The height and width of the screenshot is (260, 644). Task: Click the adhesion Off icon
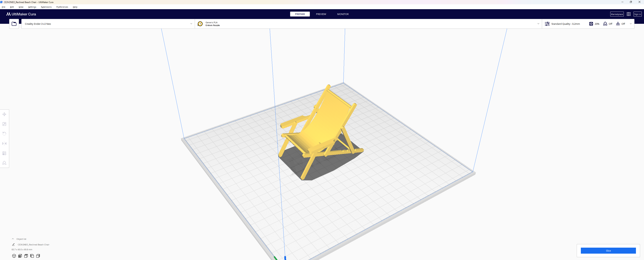(x=618, y=24)
